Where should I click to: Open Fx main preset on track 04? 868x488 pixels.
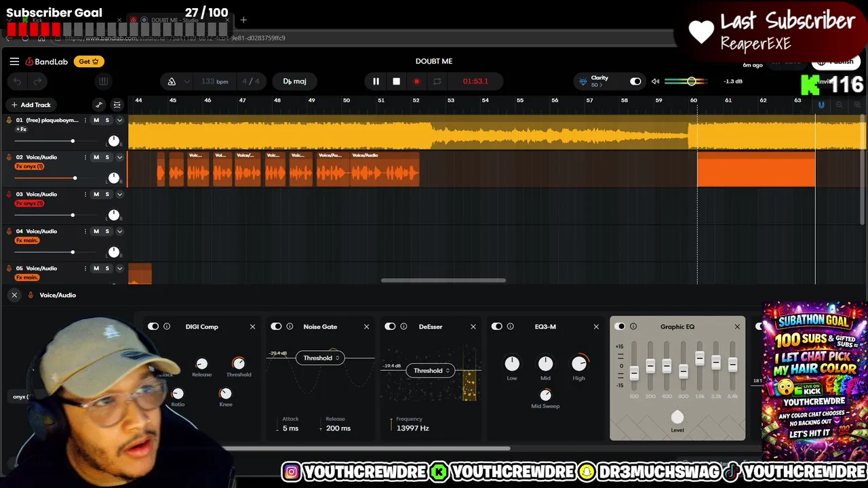pos(27,241)
